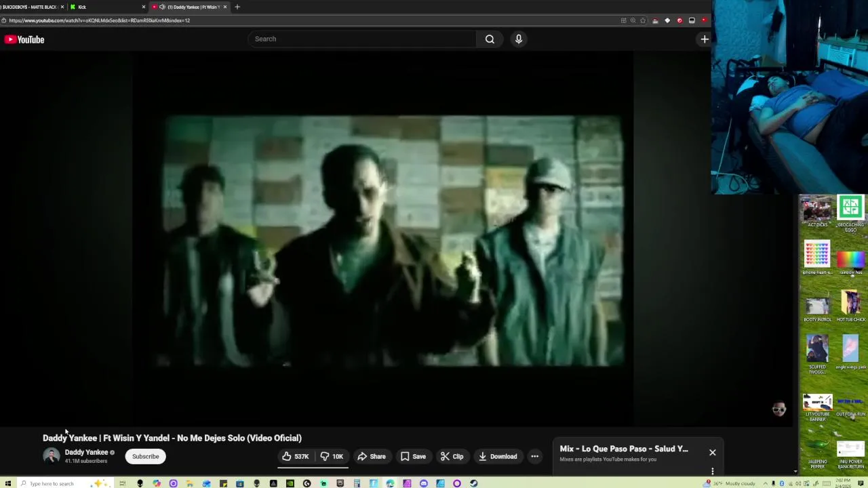Open the OUT FOR A RUN desktop file
This screenshot has width=868, height=488.
pos(850,405)
